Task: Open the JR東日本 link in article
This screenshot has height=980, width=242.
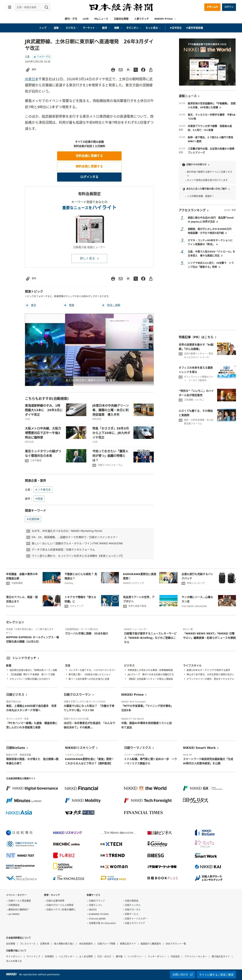Action: (32, 79)
